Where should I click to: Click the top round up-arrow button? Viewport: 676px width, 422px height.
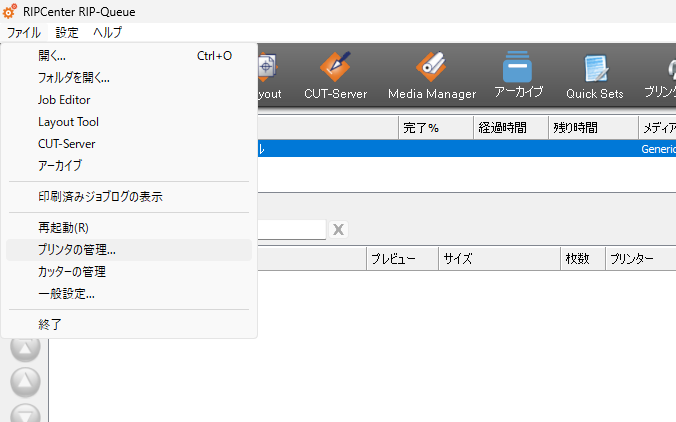tap(25, 347)
